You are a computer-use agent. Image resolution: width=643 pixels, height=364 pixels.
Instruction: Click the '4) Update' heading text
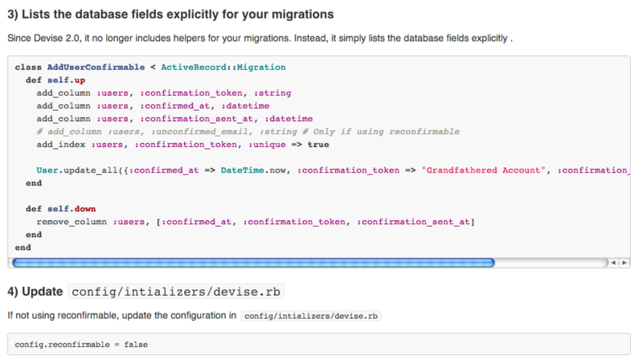pyautogui.click(x=35, y=292)
